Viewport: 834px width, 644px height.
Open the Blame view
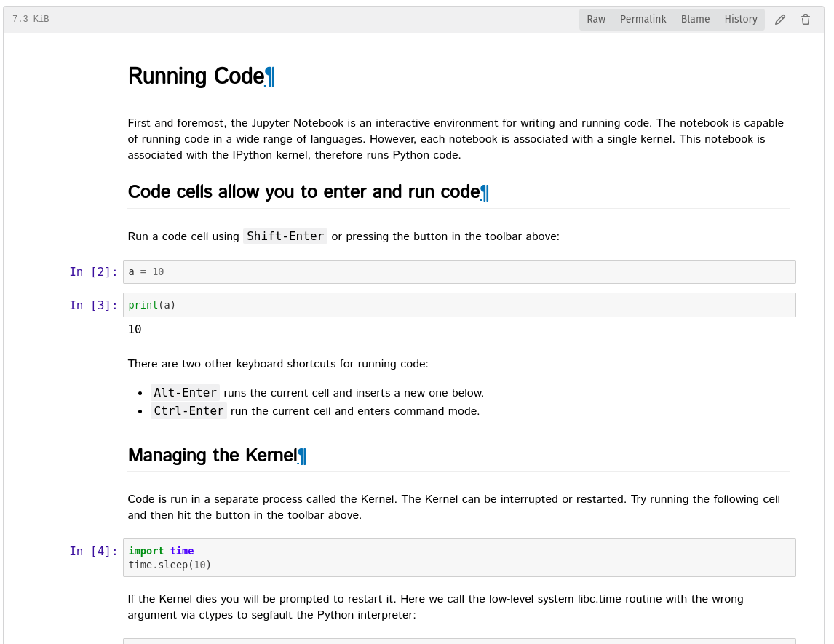695,19
